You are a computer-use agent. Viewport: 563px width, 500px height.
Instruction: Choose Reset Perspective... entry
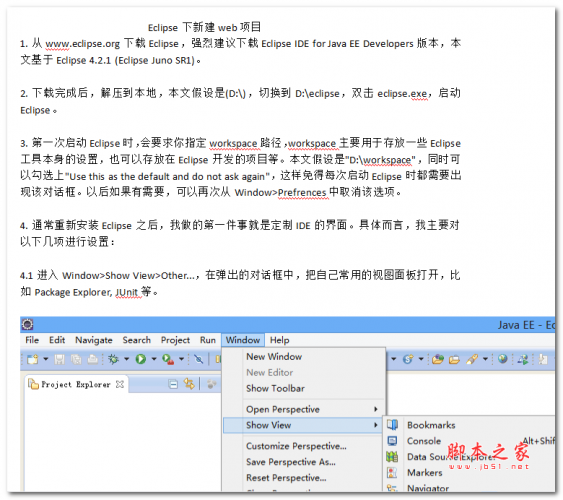pyautogui.click(x=303, y=478)
